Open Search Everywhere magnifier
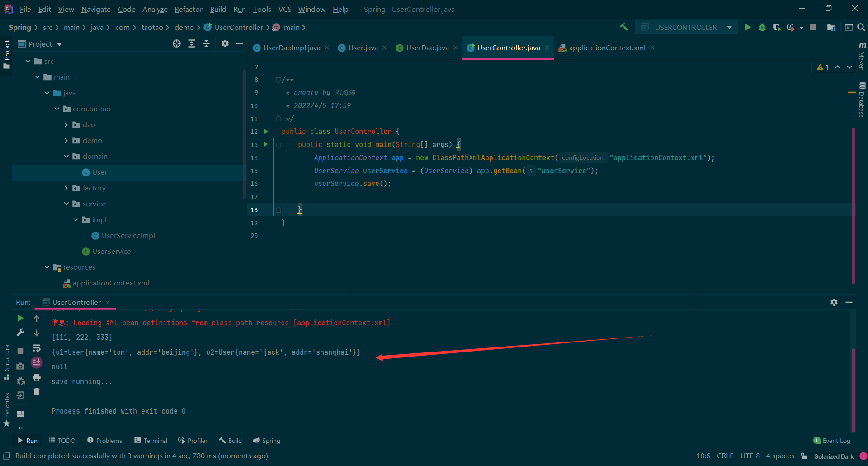The width and height of the screenshot is (868, 466). (861, 27)
